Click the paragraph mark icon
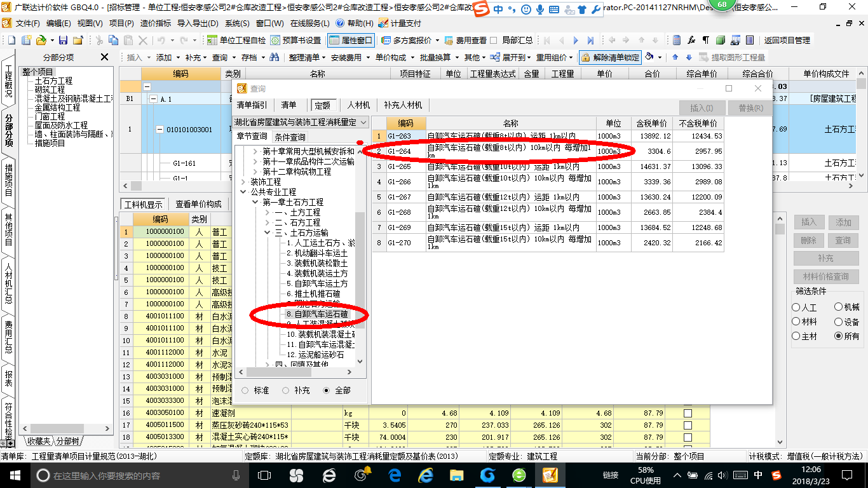The width and height of the screenshot is (868, 488). click(x=705, y=40)
